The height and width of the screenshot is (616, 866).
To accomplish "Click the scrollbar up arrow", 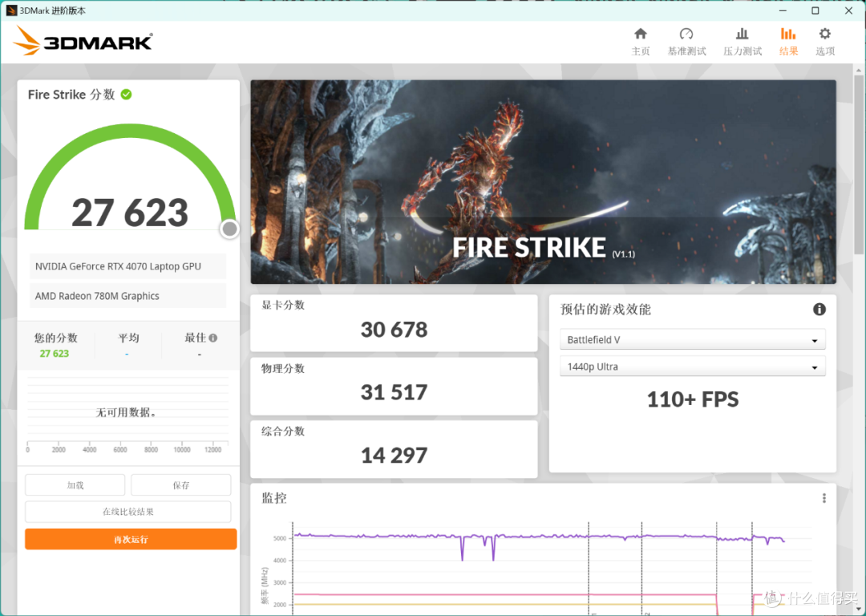I will coord(858,70).
